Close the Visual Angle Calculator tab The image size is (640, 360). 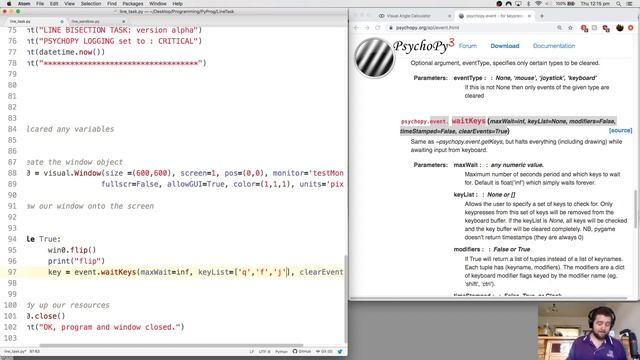pos(449,16)
